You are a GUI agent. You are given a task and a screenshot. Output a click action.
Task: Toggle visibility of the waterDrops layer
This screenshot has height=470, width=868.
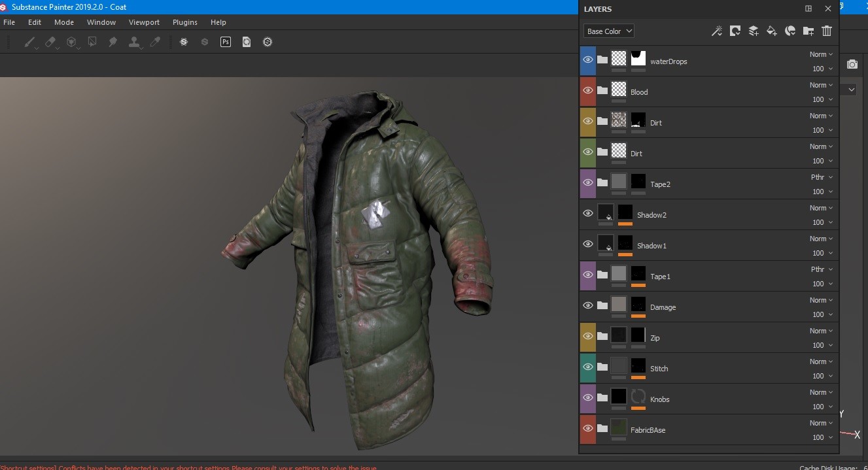coord(587,59)
